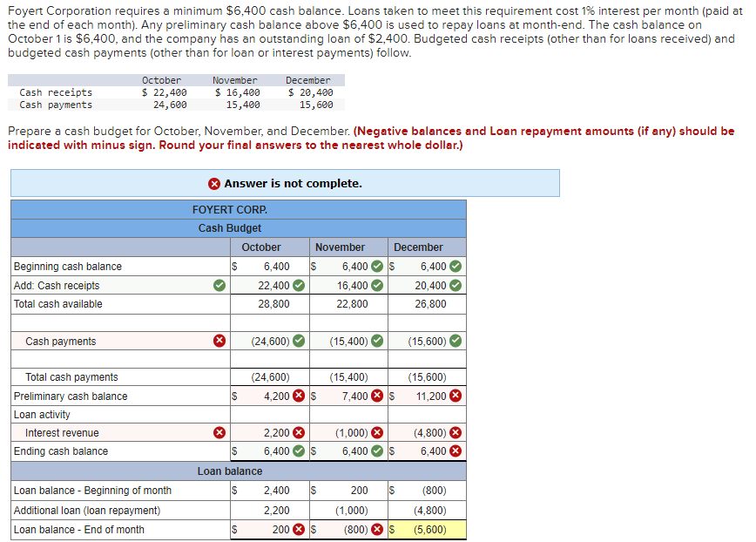Click the October preliminary cash balance cell 4,200

click(x=274, y=396)
